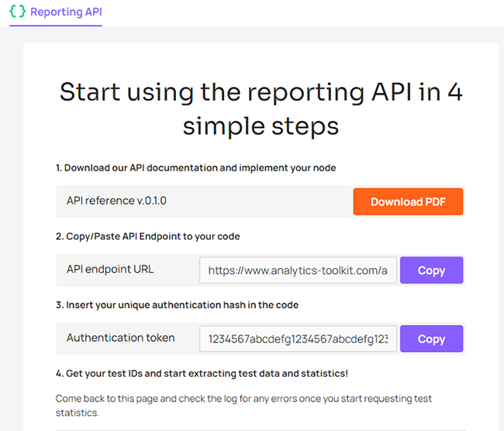The height and width of the screenshot is (431, 504).
Task: Select the page heading 'Start using the reporting API'
Action: pos(261,109)
